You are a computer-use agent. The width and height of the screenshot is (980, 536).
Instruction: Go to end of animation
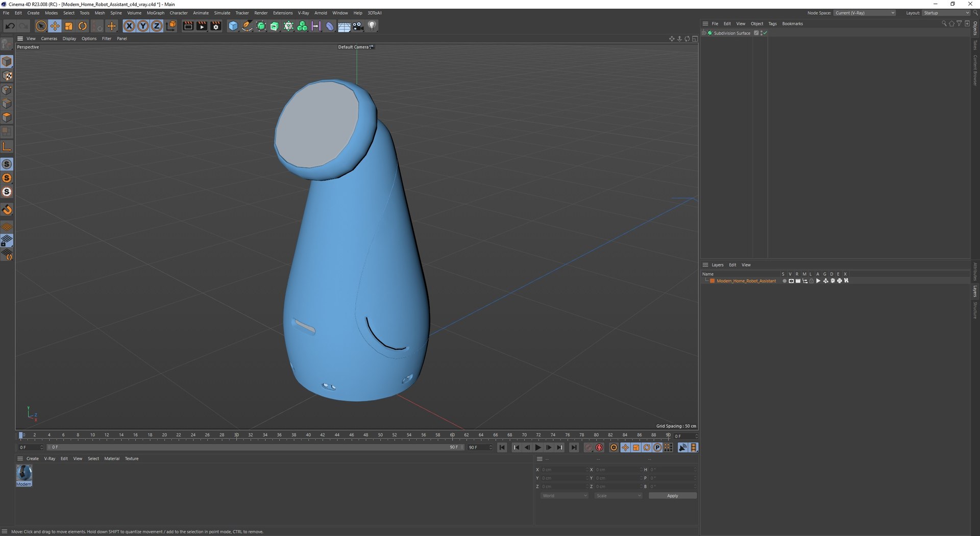pyautogui.click(x=574, y=448)
